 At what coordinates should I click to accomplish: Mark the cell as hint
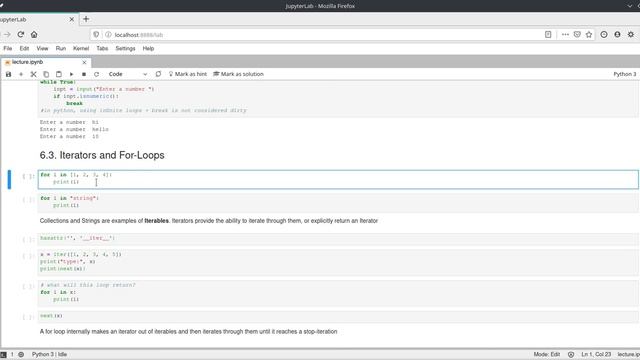coord(188,74)
